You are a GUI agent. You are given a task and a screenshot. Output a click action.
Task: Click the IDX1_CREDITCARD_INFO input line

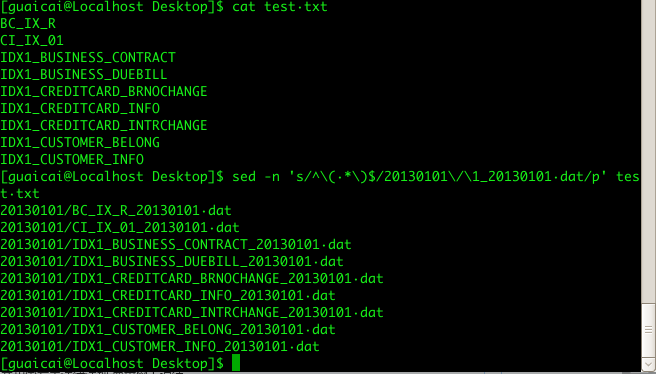80,109
